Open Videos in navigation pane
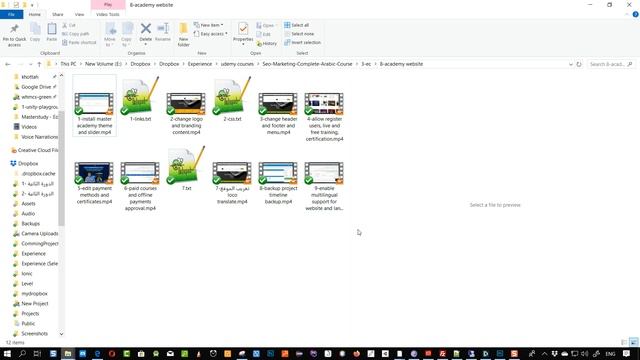This screenshot has width=640, height=360. [x=29, y=127]
